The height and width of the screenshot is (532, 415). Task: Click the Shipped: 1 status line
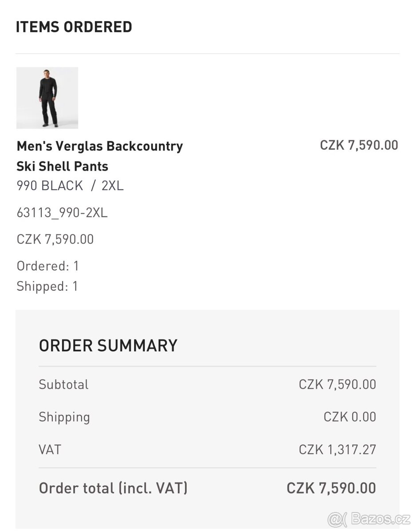pos(47,286)
